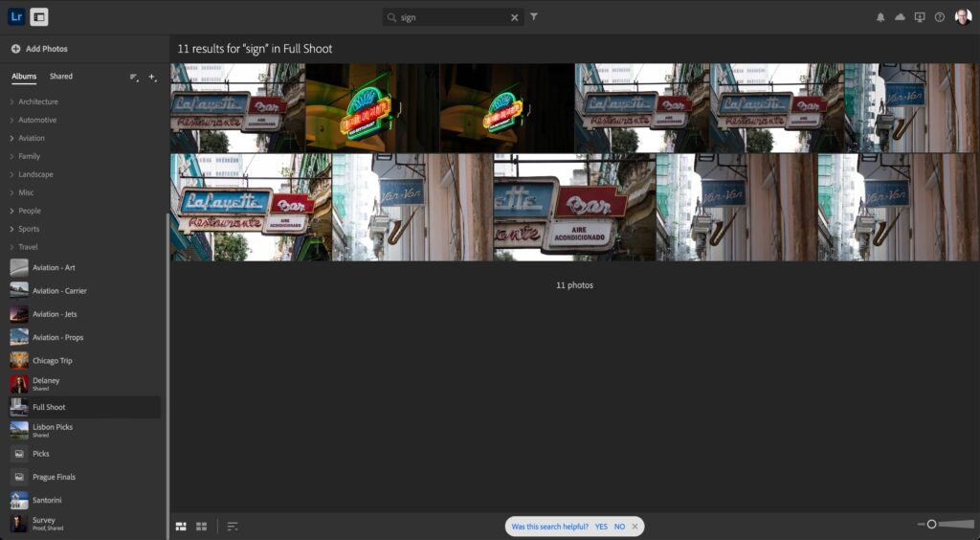
Task: Click the albums panel scrollbar
Action: (x=167, y=375)
